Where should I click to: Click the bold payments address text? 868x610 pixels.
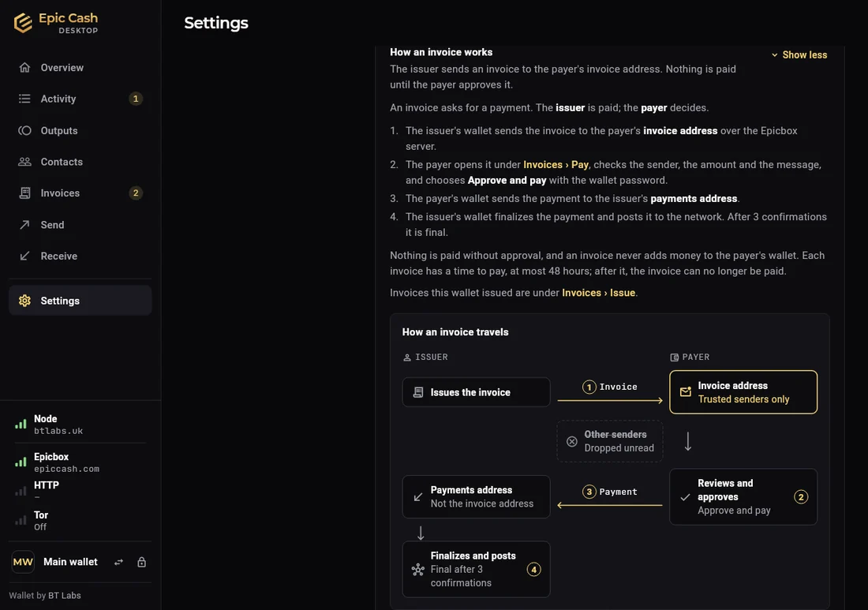(694, 198)
